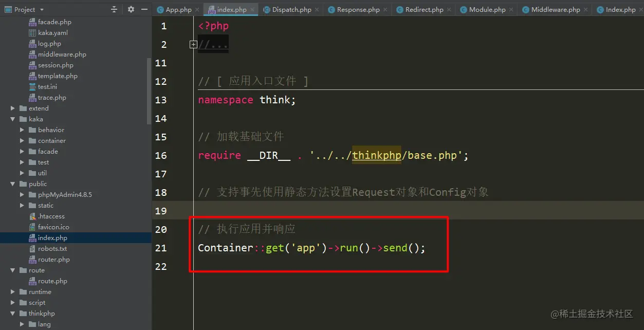The image size is (644, 330).
Task: Switch to the App.php editor tab
Action: (x=178, y=9)
